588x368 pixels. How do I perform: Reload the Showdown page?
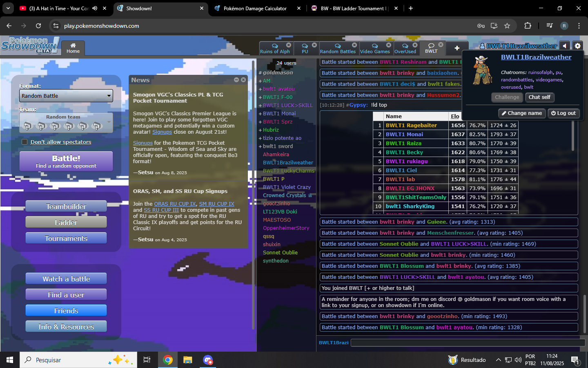pos(38,26)
